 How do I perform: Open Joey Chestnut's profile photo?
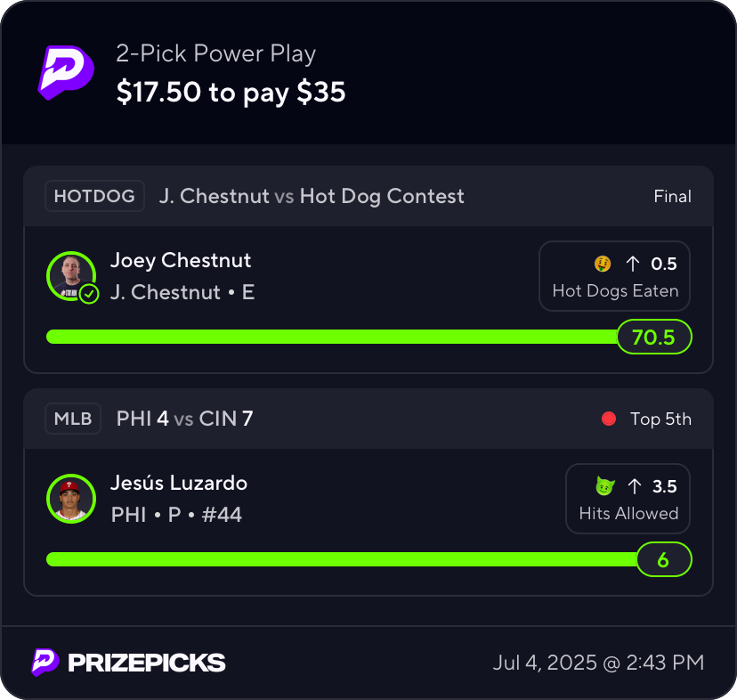pyautogui.click(x=71, y=276)
